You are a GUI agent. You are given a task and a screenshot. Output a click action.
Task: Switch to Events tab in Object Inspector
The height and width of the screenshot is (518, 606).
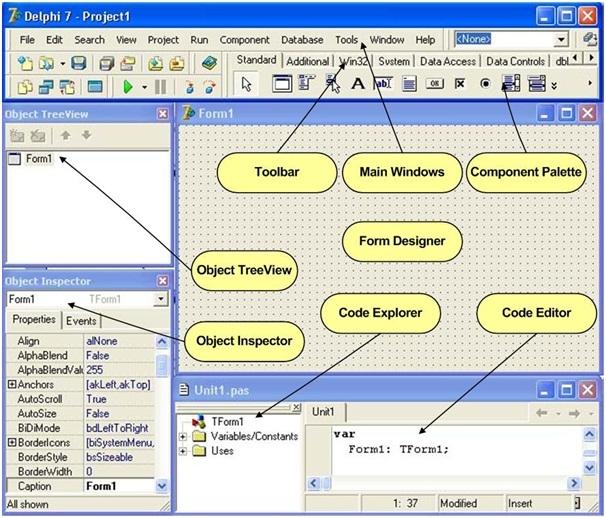click(x=81, y=321)
